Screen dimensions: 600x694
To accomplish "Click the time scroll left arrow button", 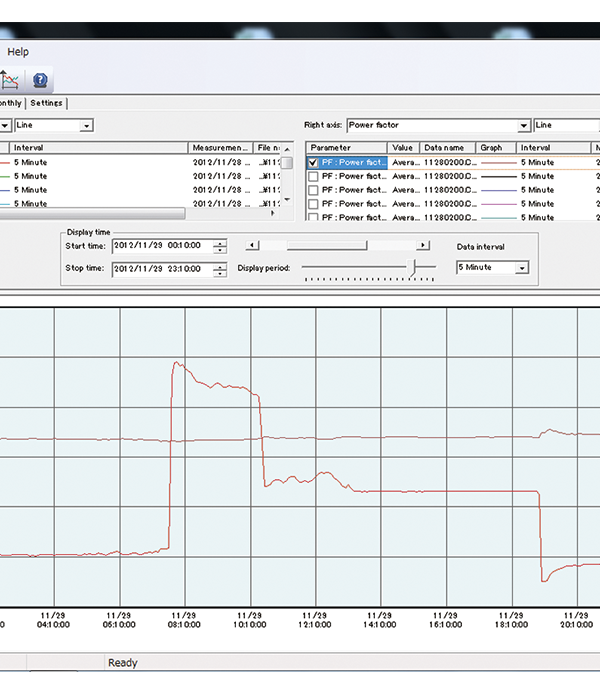I will pos(252,245).
